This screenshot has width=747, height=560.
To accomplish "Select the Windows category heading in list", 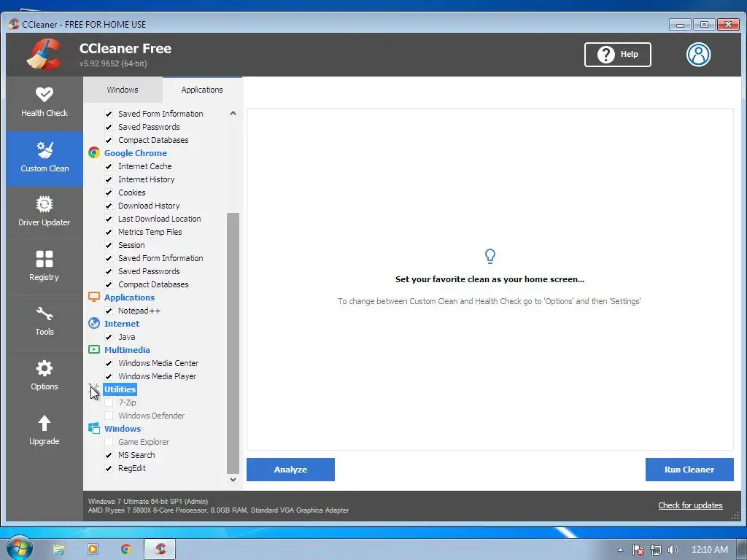I will 123,429.
